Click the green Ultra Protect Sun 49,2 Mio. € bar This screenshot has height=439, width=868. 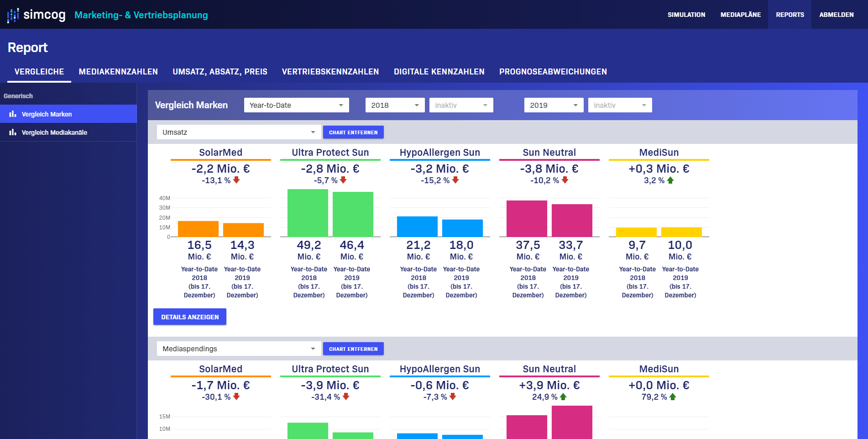pyautogui.click(x=308, y=213)
